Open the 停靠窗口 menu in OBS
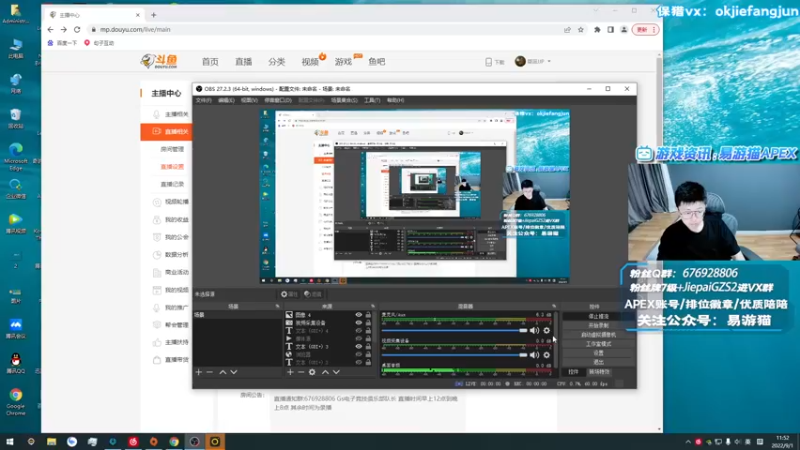This screenshot has width=800, height=450. coord(278,101)
